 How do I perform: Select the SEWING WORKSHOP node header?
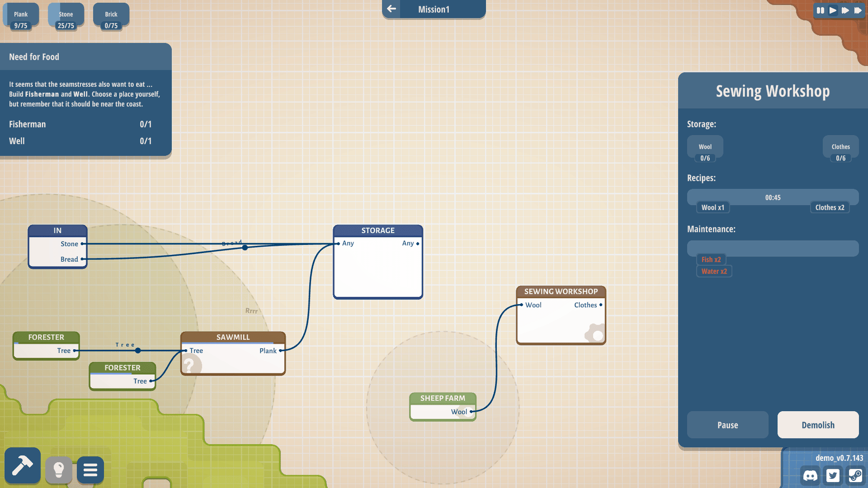coord(561,291)
